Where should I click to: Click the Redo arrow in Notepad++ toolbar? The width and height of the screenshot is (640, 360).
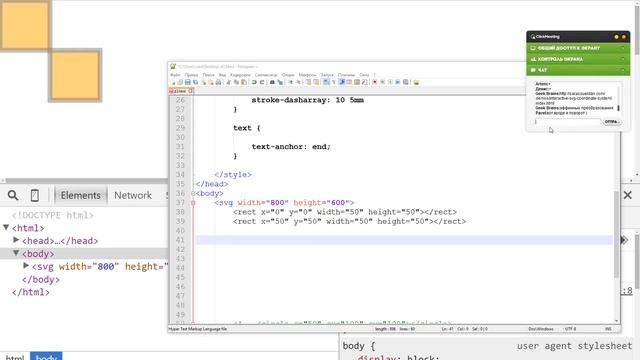pos(262,82)
